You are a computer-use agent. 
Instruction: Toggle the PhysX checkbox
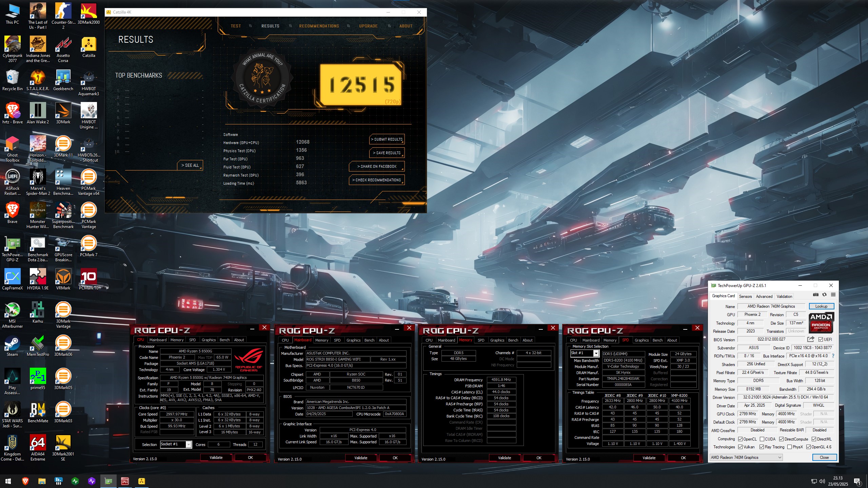789,447
